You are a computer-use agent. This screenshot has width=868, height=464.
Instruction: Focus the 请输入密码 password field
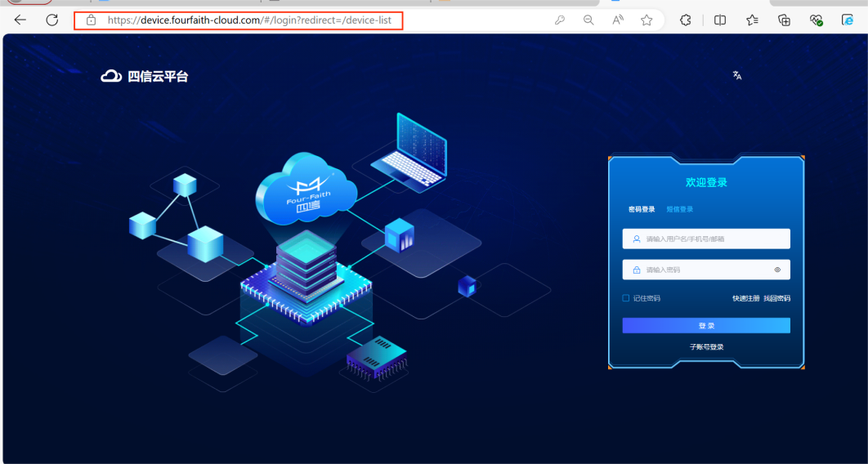(x=706, y=270)
